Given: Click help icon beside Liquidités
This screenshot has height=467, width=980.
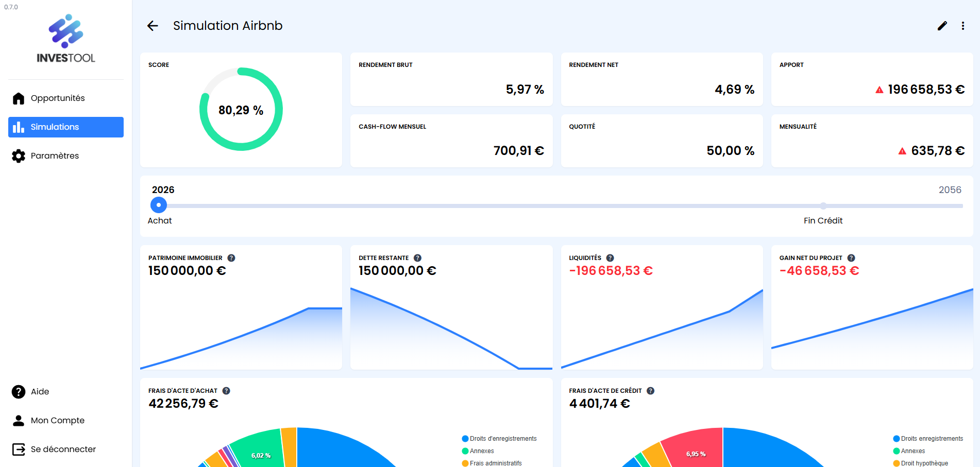Looking at the screenshot, I should (610, 258).
